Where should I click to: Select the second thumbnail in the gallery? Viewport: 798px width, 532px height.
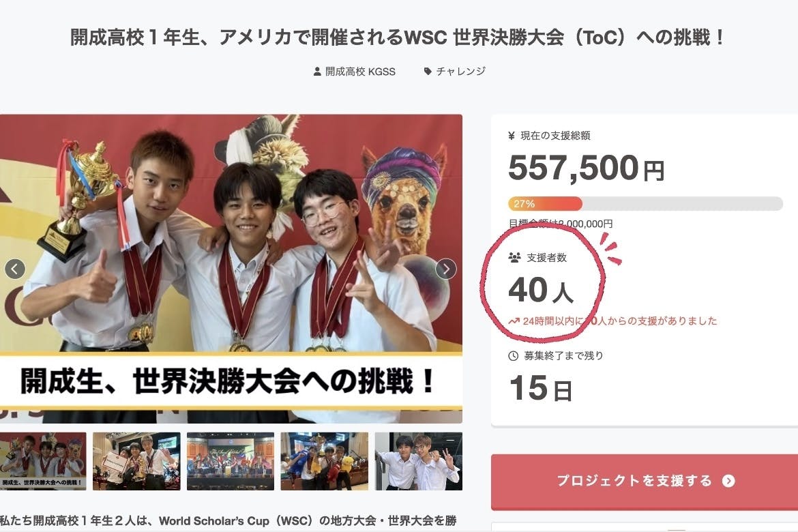136,461
